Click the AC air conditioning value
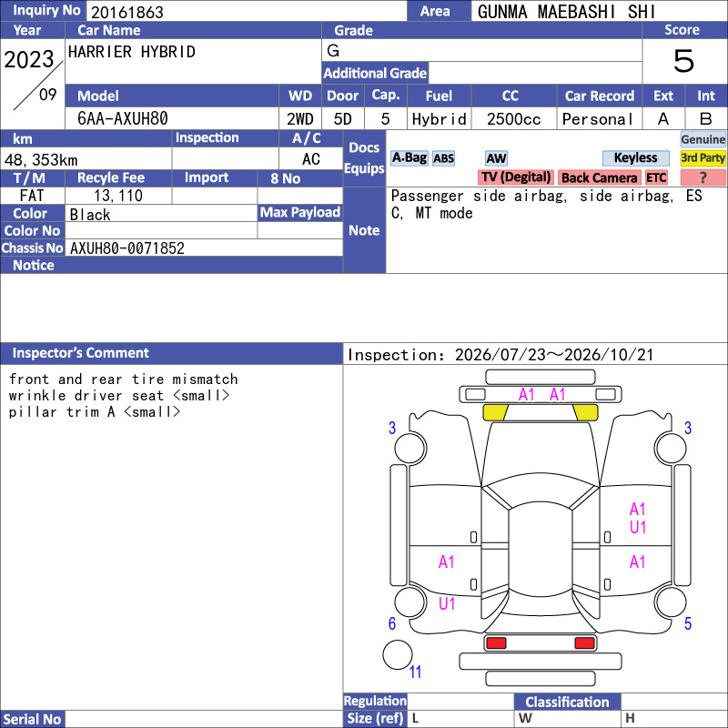The width and height of the screenshot is (728, 728). click(x=311, y=159)
